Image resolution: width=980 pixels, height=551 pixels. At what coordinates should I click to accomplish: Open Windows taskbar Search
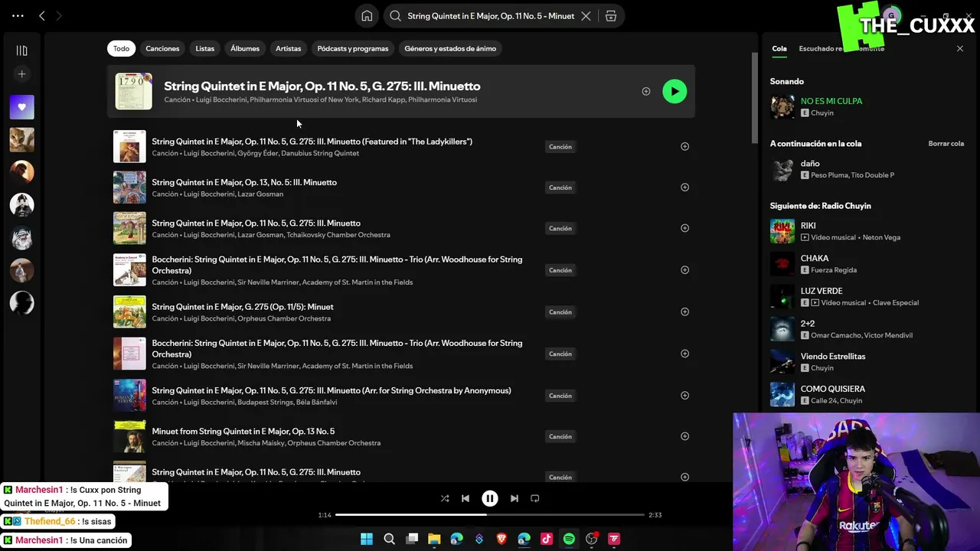[x=389, y=539]
